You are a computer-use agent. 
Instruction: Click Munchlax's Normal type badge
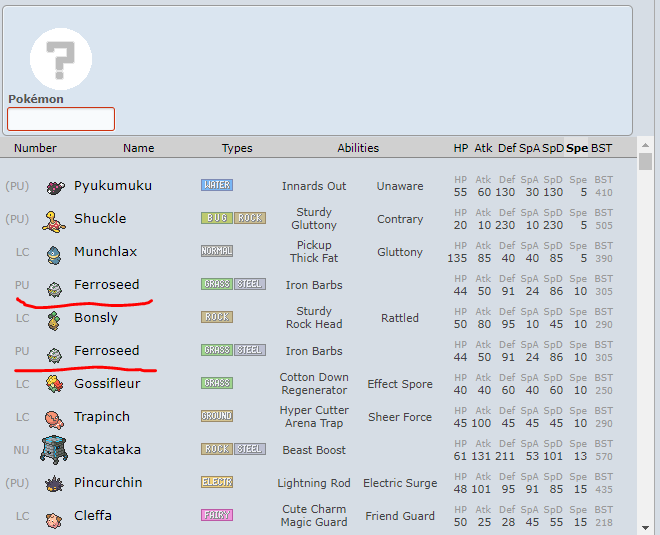click(x=217, y=251)
